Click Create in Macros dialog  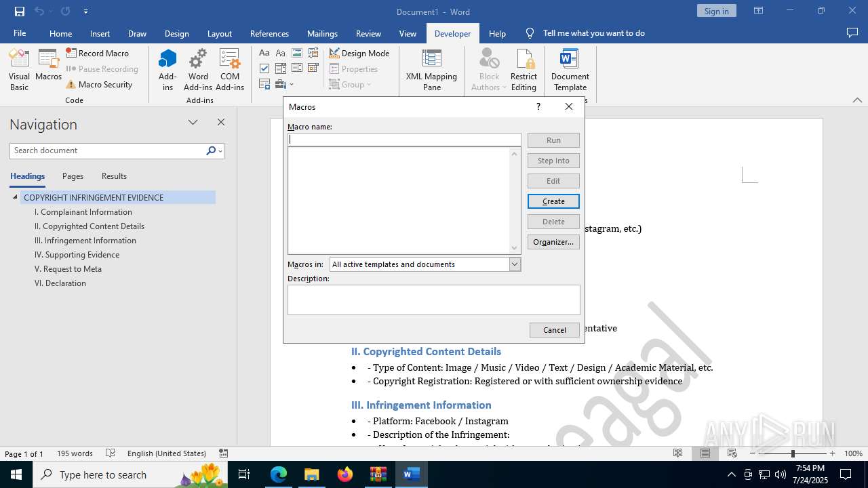point(553,201)
